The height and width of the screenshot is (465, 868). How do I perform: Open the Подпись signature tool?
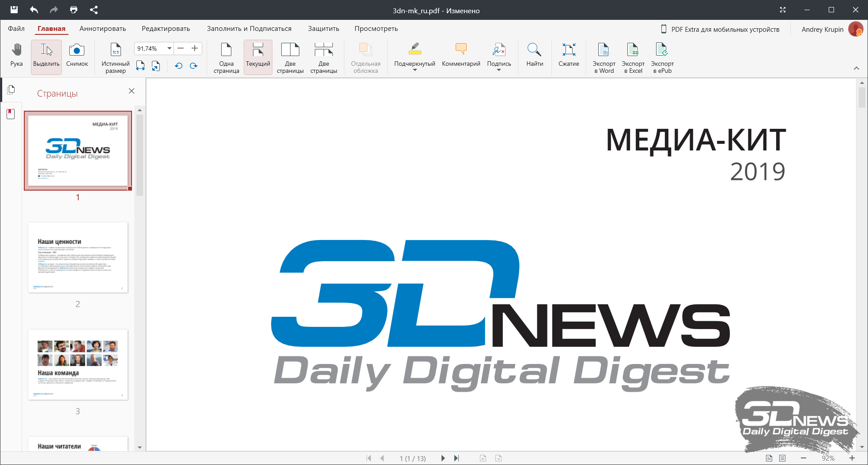click(499, 54)
